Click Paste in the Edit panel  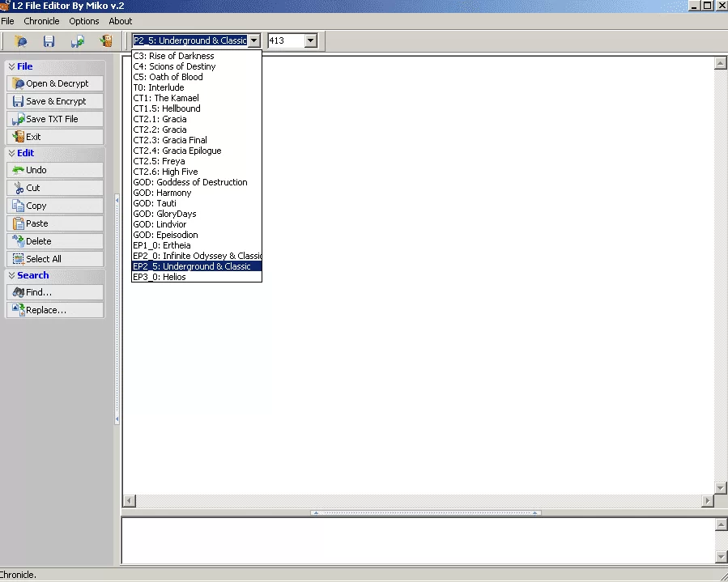[x=55, y=223]
